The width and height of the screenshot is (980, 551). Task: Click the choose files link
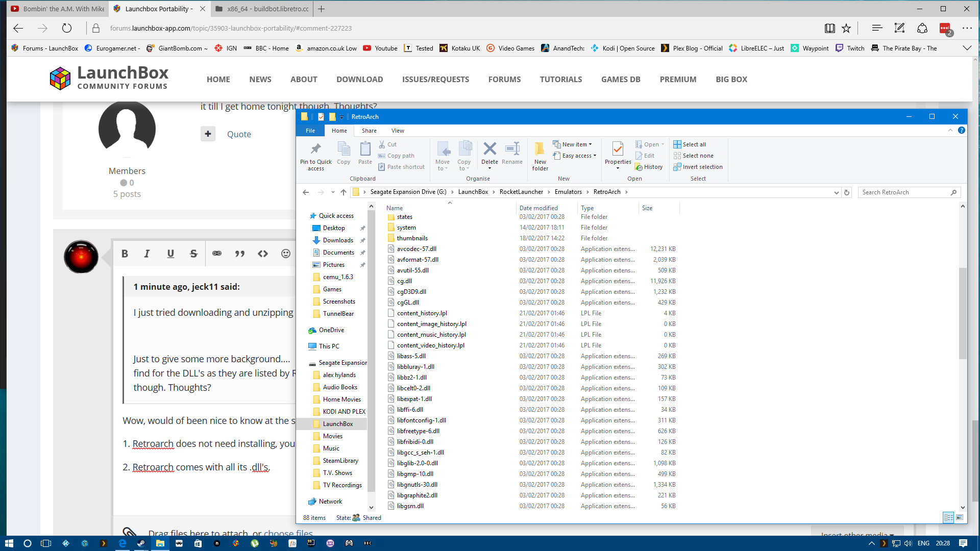point(288,533)
